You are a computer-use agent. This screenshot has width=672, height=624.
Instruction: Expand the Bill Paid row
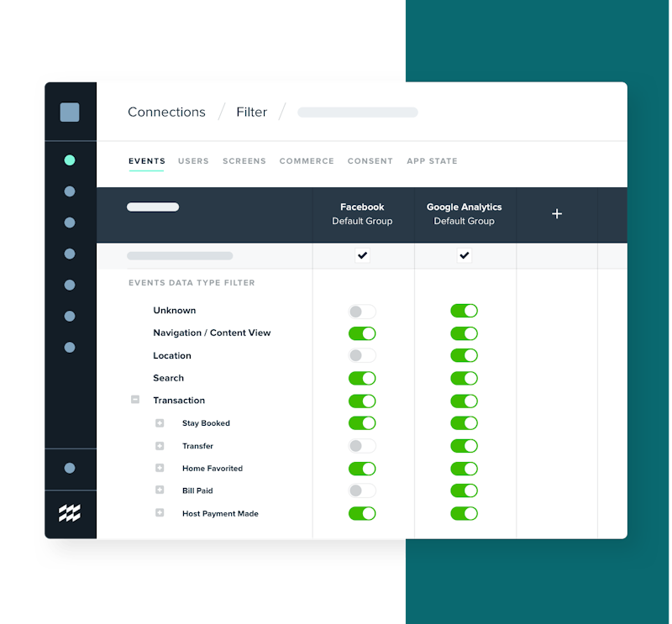pyautogui.click(x=160, y=490)
